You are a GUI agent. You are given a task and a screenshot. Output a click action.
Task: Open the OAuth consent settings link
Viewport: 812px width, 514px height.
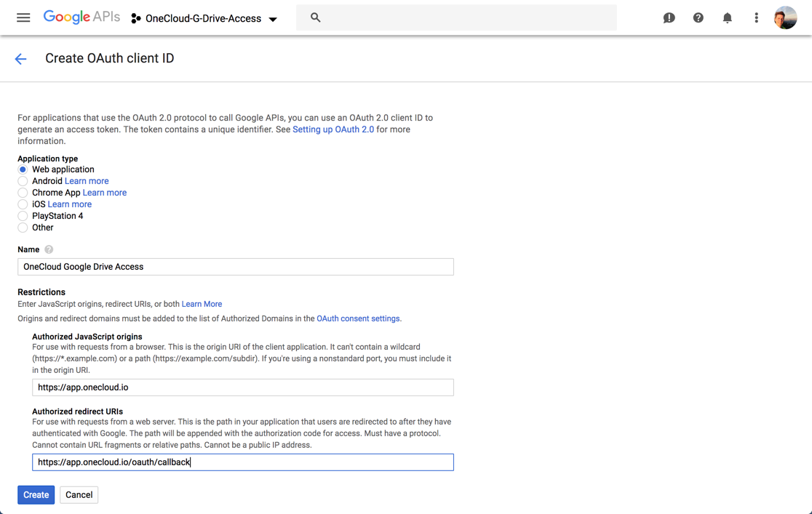[x=358, y=318]
